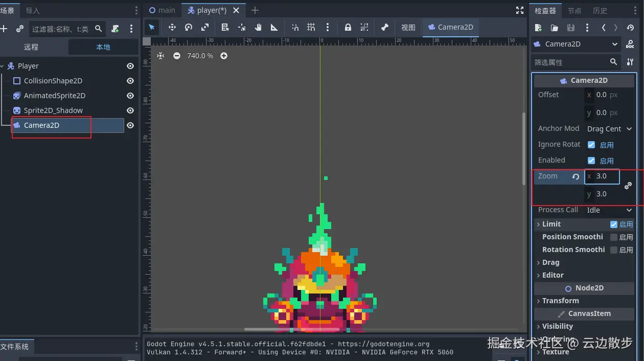
Task: Open documentation for Camera2D DOC icon
Action: click(x=630, y=44)
